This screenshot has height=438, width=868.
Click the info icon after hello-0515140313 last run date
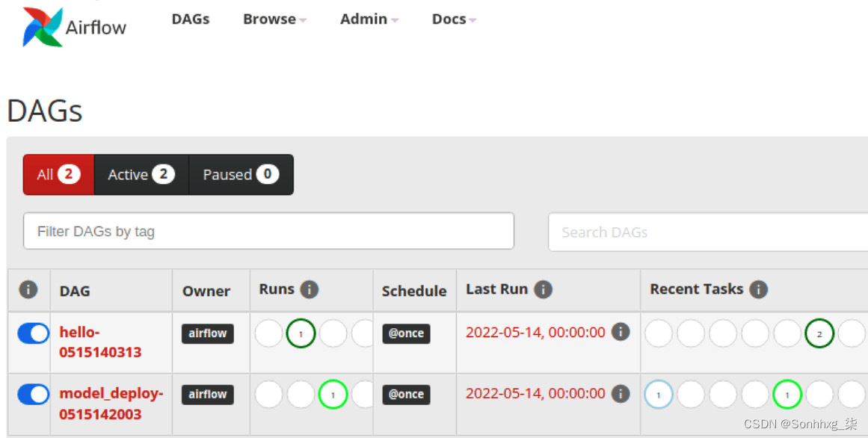coord(621,333)
